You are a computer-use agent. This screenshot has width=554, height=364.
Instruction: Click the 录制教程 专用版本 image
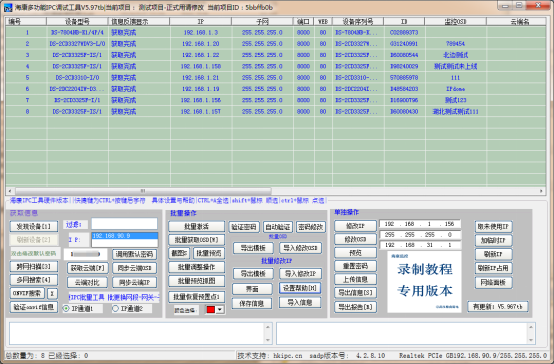point(424,282)
